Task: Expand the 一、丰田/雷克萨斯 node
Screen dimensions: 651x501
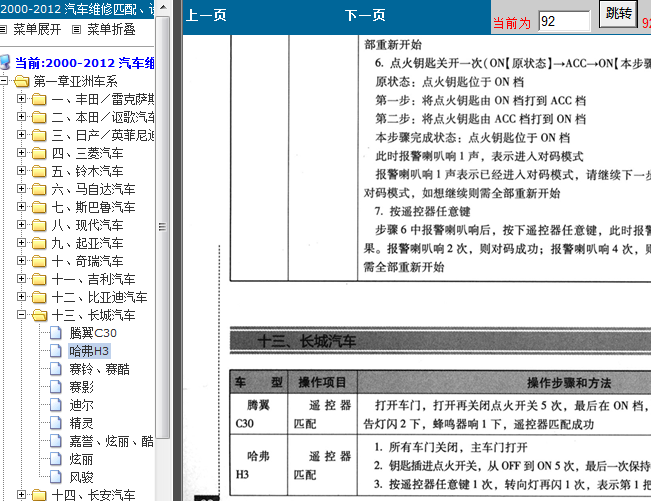Action: [21, 99]
